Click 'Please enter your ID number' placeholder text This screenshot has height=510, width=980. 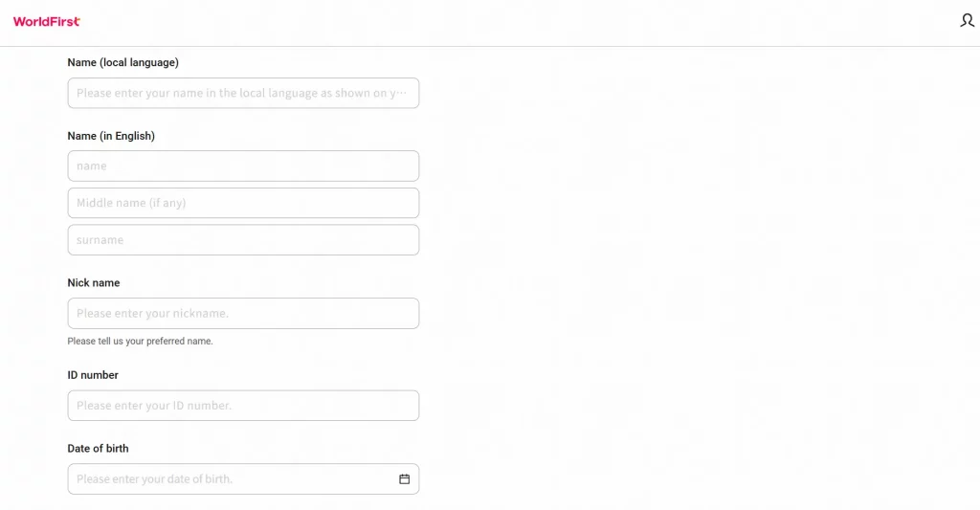tap(154, 406)
